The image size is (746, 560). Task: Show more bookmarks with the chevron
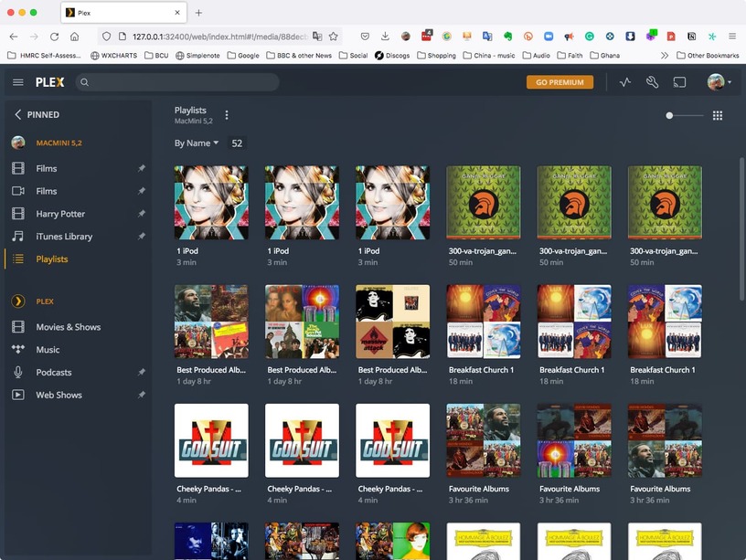point(664,56)
